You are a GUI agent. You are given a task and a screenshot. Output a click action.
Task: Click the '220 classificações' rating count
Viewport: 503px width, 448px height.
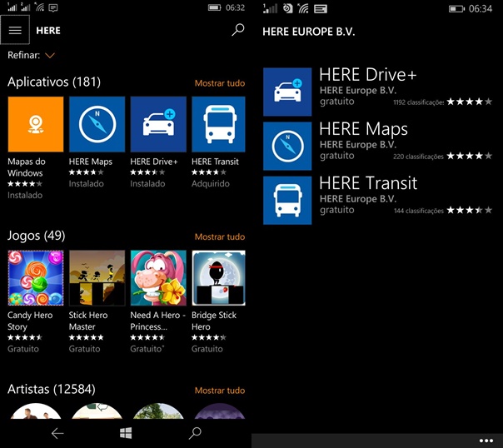pyautogui.click(x=419, y=157)
